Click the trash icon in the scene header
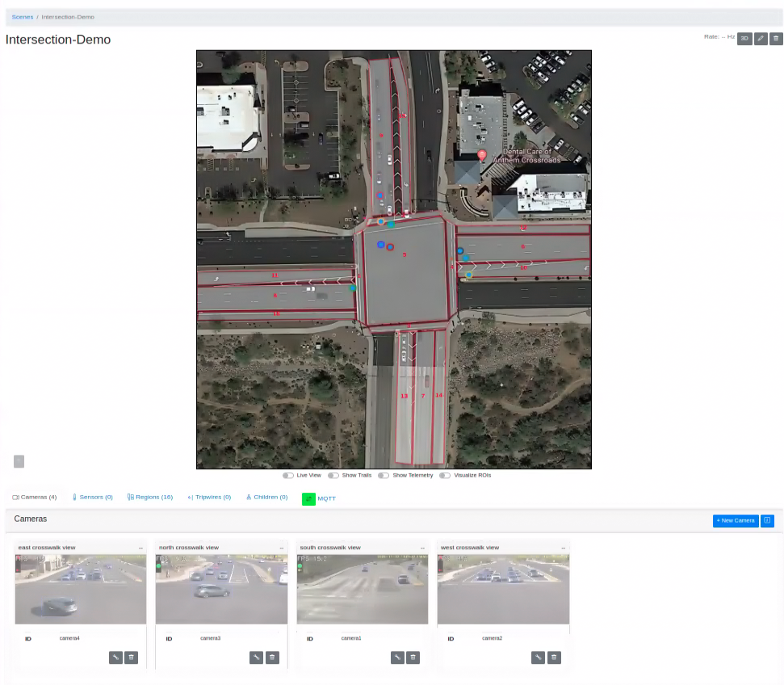The width and height of the screenshot is (784, 685). 776,38
